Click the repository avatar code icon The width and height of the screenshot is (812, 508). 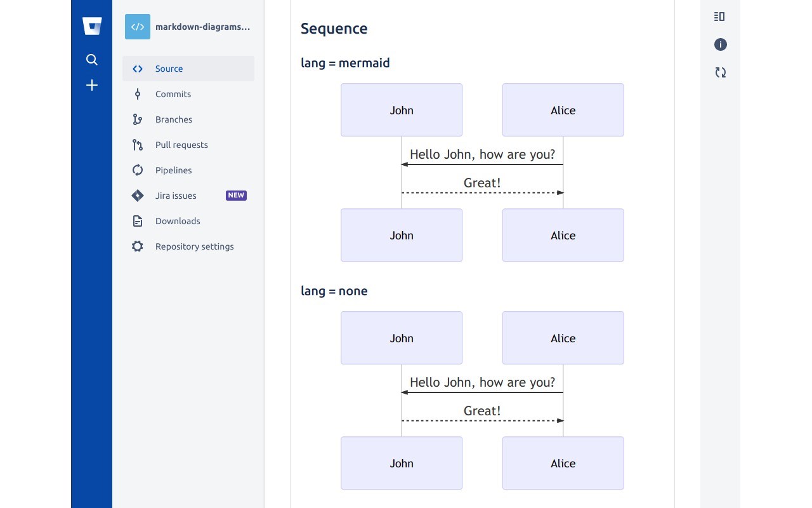pyautogui.click(x=138, y=26)
